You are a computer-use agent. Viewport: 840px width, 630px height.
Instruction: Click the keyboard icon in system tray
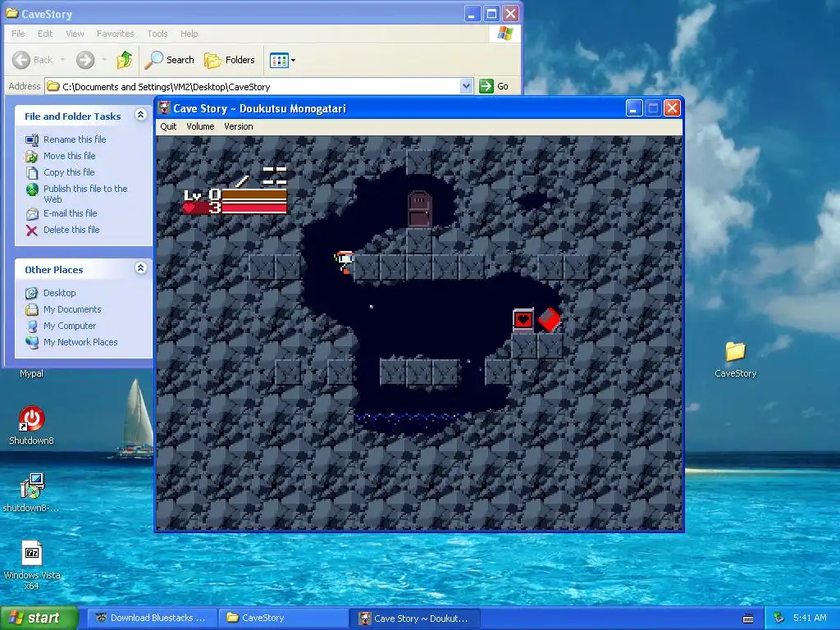(x=748, y=619)
